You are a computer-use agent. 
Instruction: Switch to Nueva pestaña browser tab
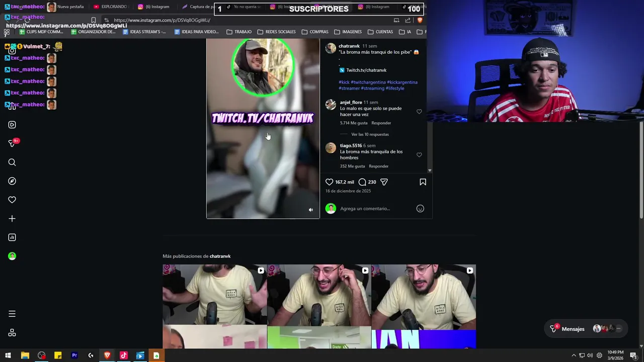70,7
